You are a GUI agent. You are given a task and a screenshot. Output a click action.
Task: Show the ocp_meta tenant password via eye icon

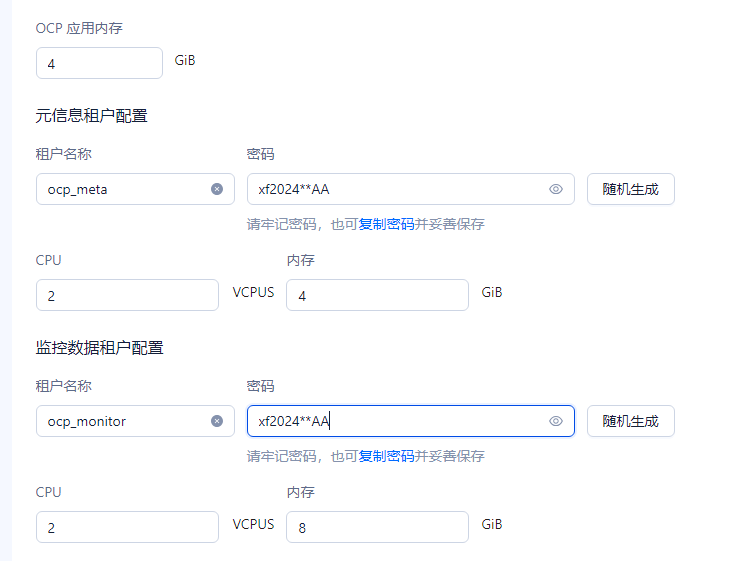[556, 189]
